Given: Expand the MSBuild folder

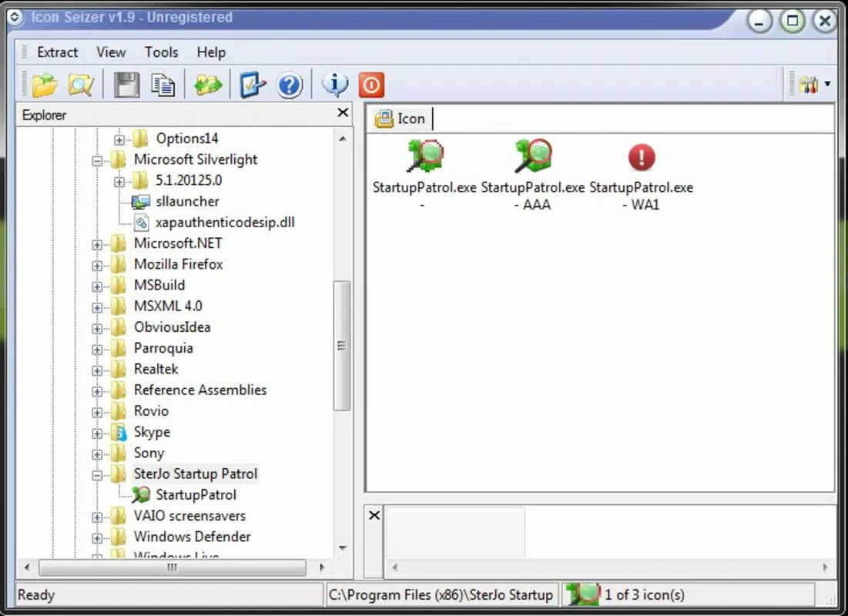Looking at the screenshot, I should click(97, 286).
